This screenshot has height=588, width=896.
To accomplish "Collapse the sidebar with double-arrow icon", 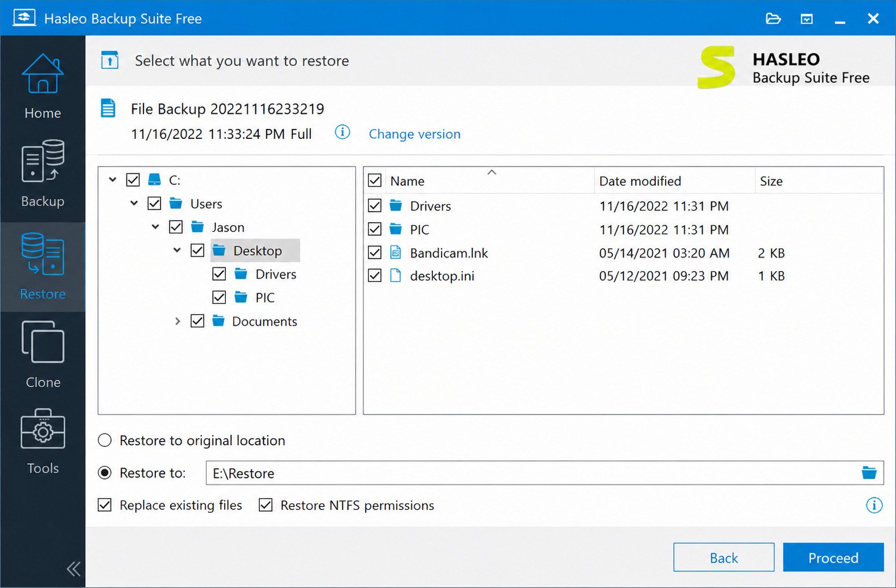I will pos(74,569).
